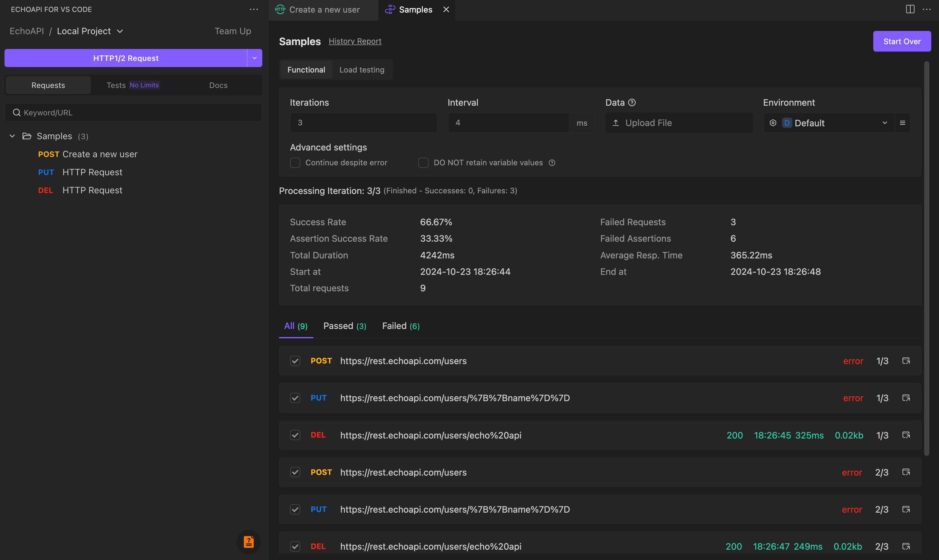Click the first POST https://rest.echoapi.com/users URL
Image resolution: width=939 pixels, height=560 pixels.
click(x=403, y=361)
